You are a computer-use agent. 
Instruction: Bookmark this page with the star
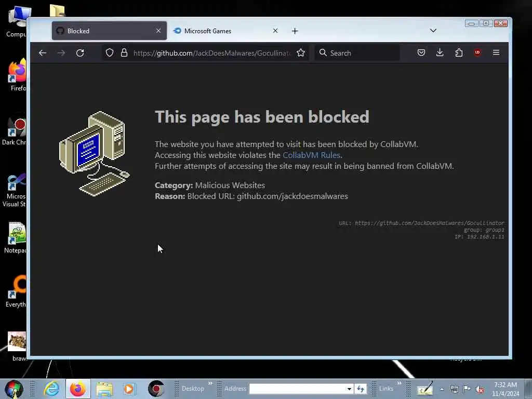[x=301, y=52]
